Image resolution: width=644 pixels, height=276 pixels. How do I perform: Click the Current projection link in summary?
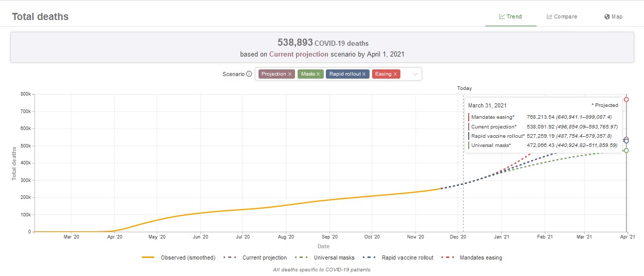(x=298, y=54)
